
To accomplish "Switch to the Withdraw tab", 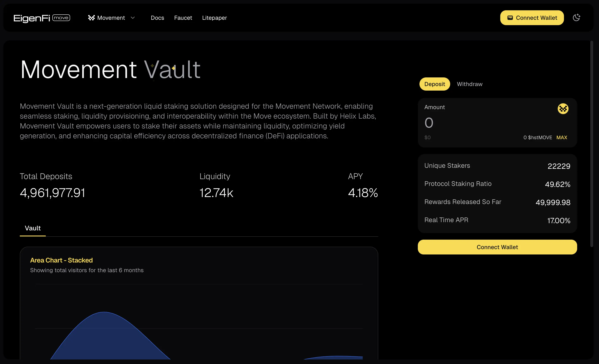I will (x=470, y=84).
